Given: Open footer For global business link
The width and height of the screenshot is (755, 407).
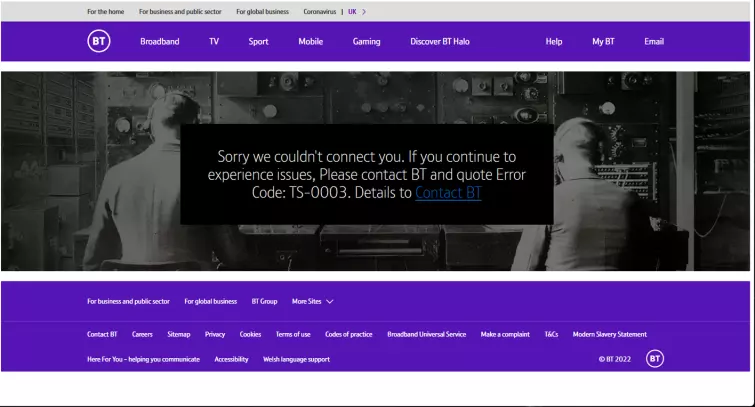Looking at the screenshot, I should click(x=210, y=302).
